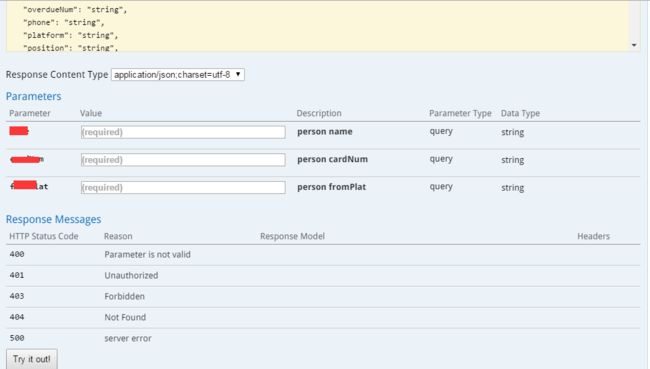The image size is (650, 369).
Task: Select the 404 Not Found row
Action: 323,318
